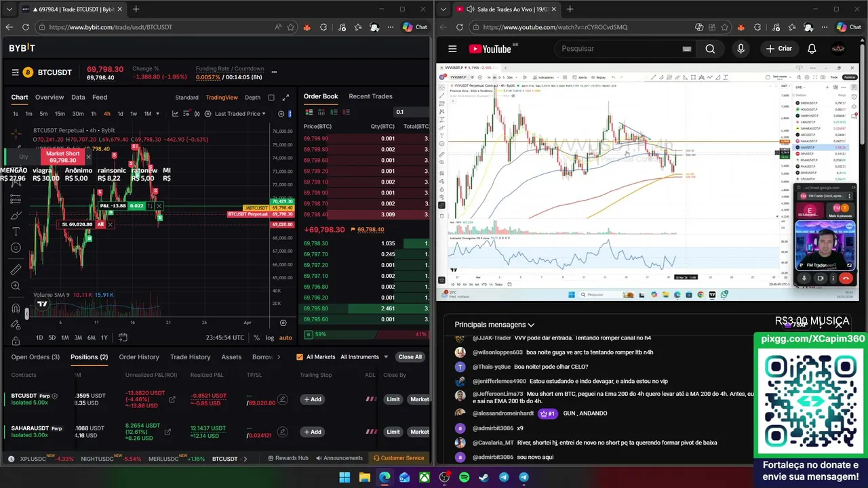Viewport: 868px width, 488px height.
Task: Open YouTube notifications bell
Action: [x=812, y=49]
